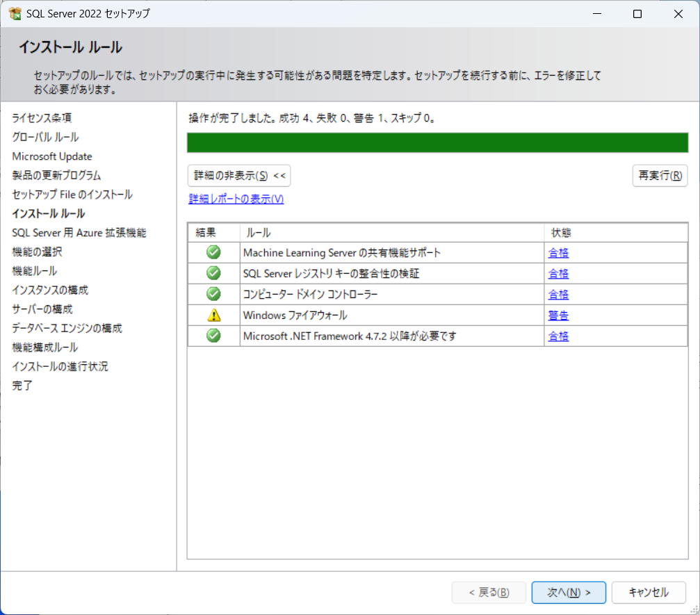Select the ルール column header
Image resolution: width=700 pixels, height=615 pixels.
point(259,233)
